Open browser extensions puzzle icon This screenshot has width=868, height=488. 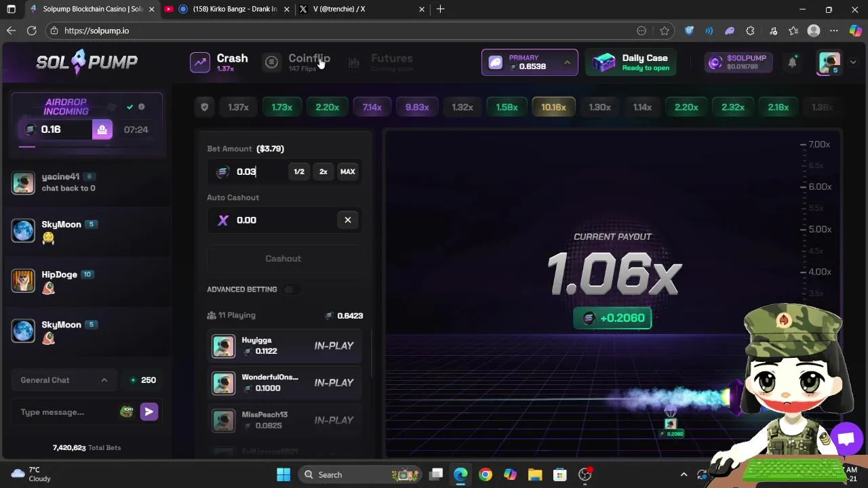(x=750, y=30)
